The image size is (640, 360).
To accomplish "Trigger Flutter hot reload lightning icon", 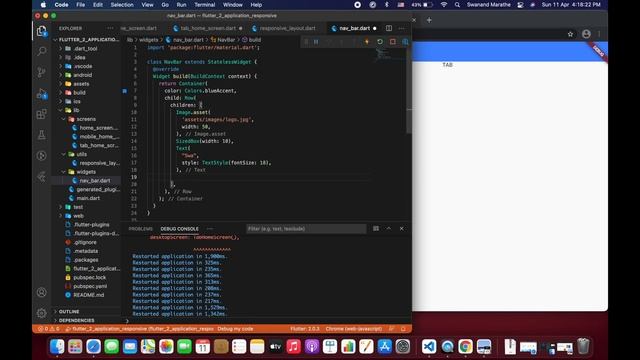I will 367,42.
